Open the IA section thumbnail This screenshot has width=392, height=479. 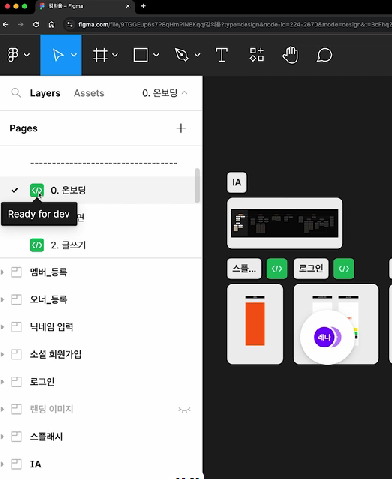tap(284, 223)
